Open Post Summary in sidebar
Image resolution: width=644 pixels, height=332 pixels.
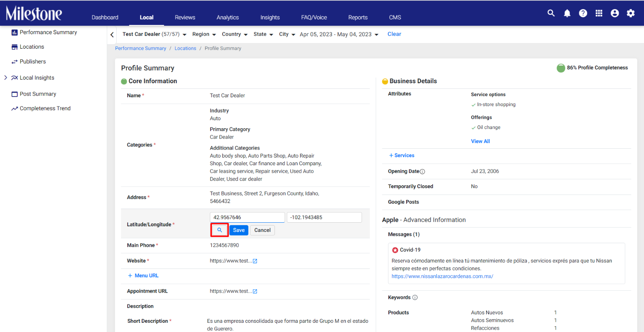pos(38,94)
